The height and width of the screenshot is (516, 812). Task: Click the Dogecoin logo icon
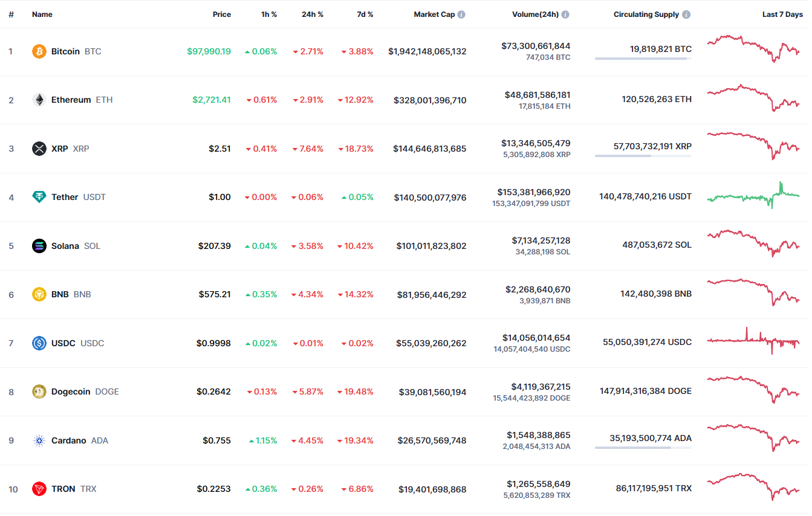39,392
